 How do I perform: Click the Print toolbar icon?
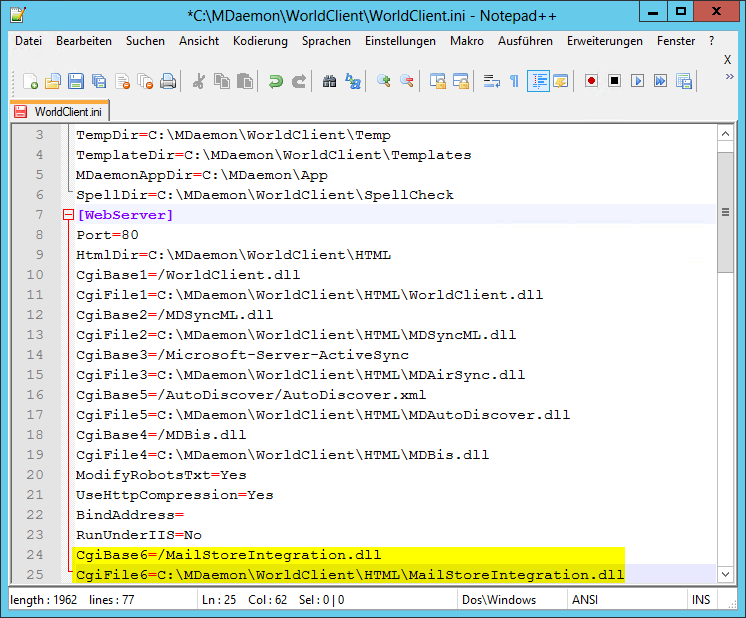coord(168,81)
